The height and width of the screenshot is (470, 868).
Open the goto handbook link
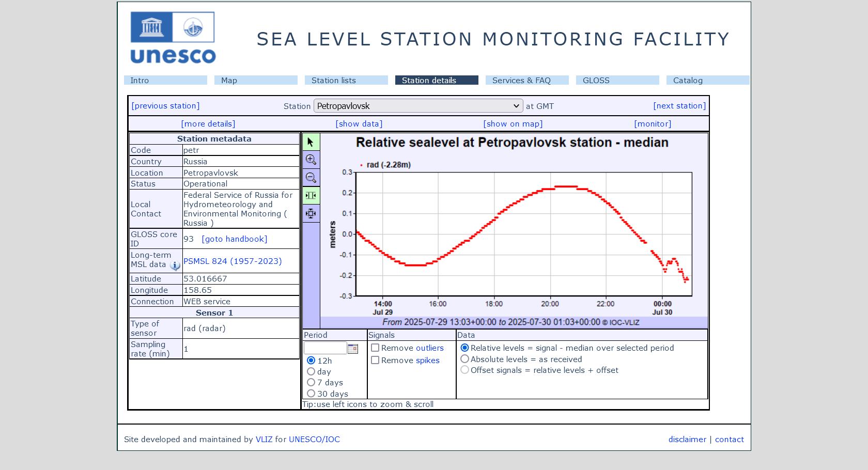(235, 239)
